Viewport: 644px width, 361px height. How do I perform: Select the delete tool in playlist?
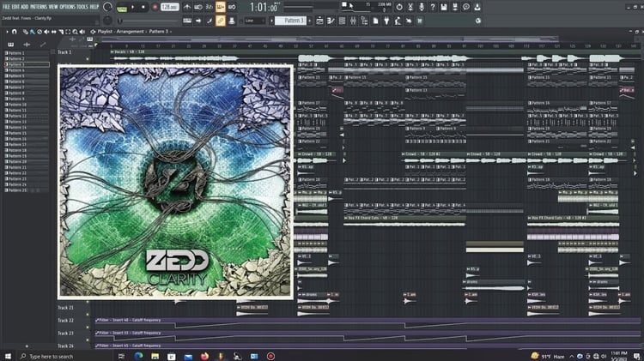[39, 32]
